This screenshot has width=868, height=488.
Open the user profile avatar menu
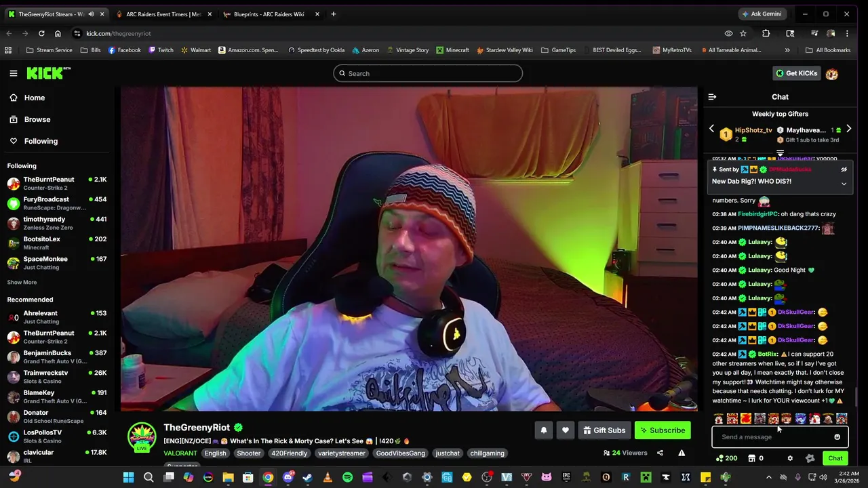832,73
